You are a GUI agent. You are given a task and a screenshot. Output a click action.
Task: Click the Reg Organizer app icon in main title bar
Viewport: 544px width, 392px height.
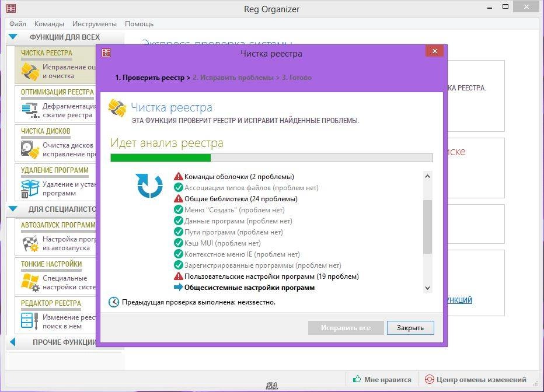(x=11, y=8)
